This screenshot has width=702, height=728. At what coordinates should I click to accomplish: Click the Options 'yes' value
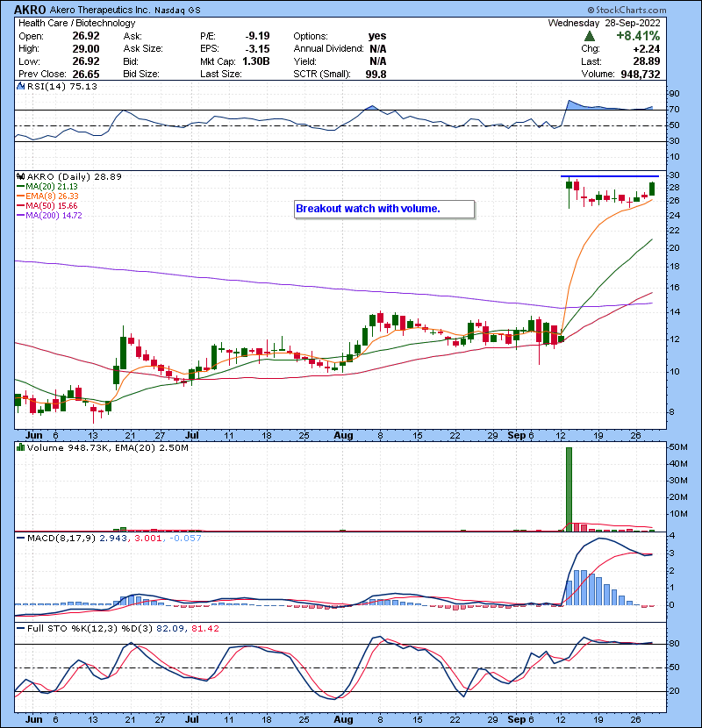point(377,36)
